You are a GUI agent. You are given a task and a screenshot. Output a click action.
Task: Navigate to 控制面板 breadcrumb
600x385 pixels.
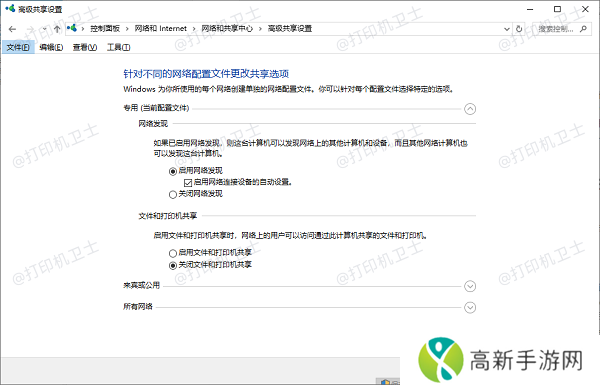tap(105, 29)
